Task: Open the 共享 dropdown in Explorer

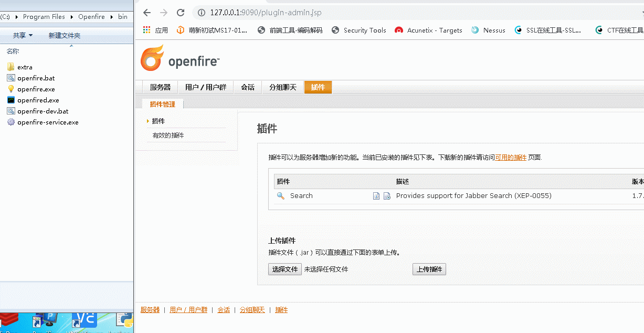Action: 23,35
